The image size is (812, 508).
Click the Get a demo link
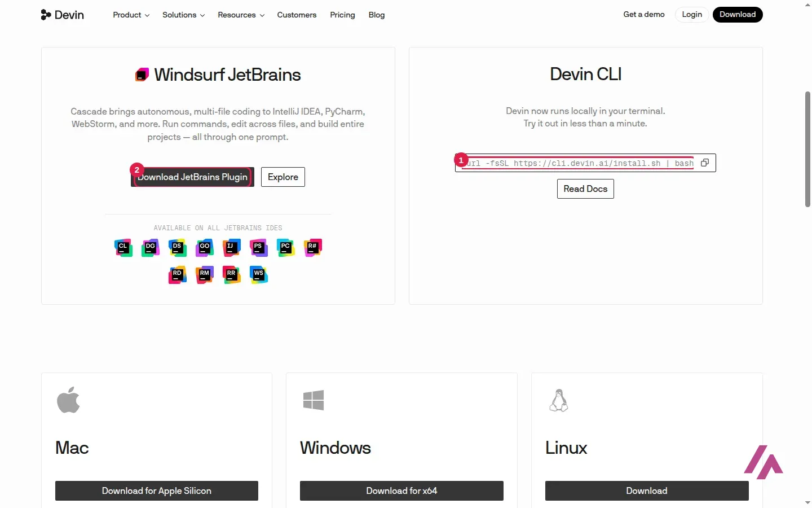click(x=644, y=15)
